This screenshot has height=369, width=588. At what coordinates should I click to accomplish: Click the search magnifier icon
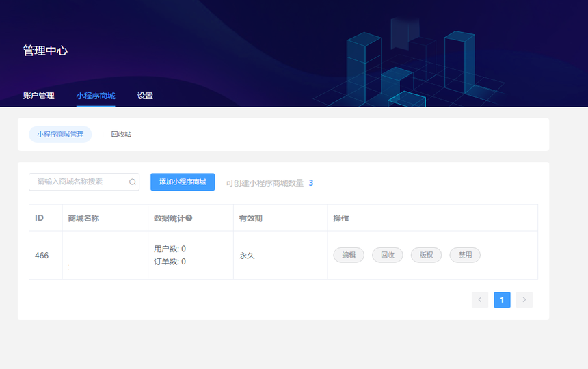pos(132,182)
